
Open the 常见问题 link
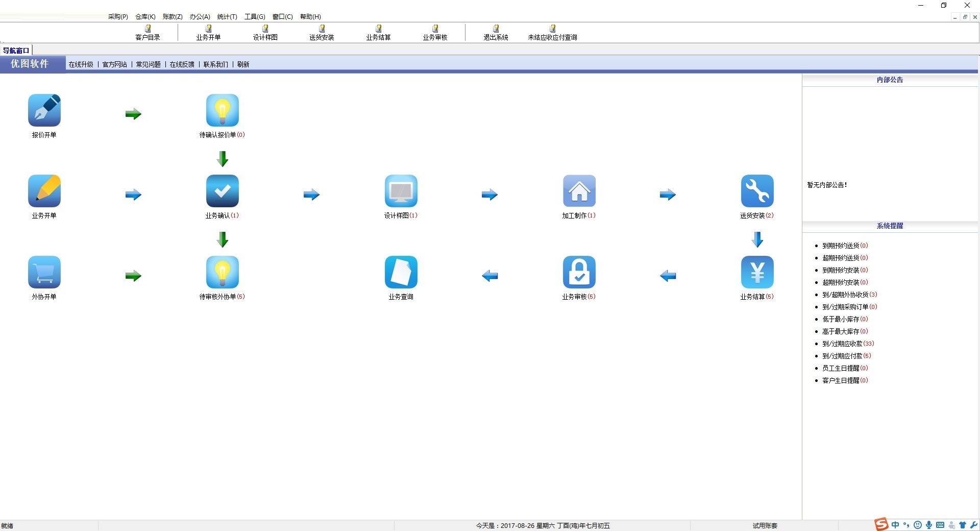(x=149, y=64)
